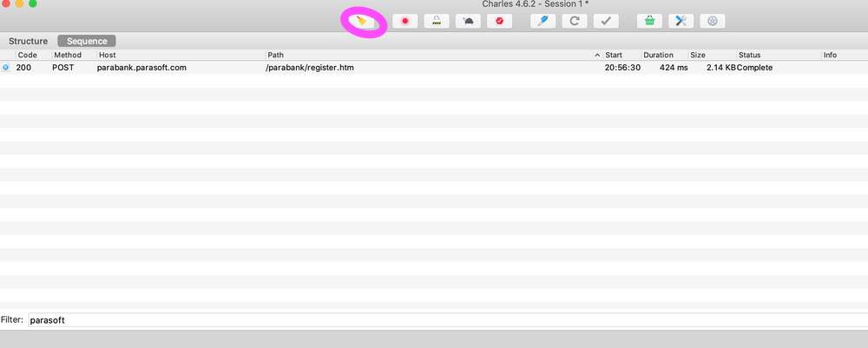Switch to the Structure tab
The image size is (868, 348).
point(29,41)
